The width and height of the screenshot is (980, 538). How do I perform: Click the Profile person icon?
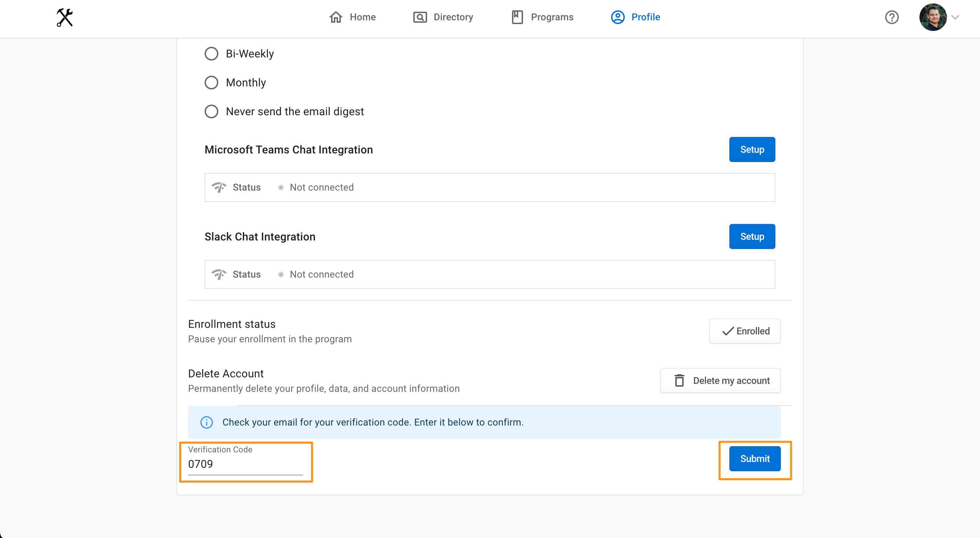pyautogui.click(x=618, y=17)
